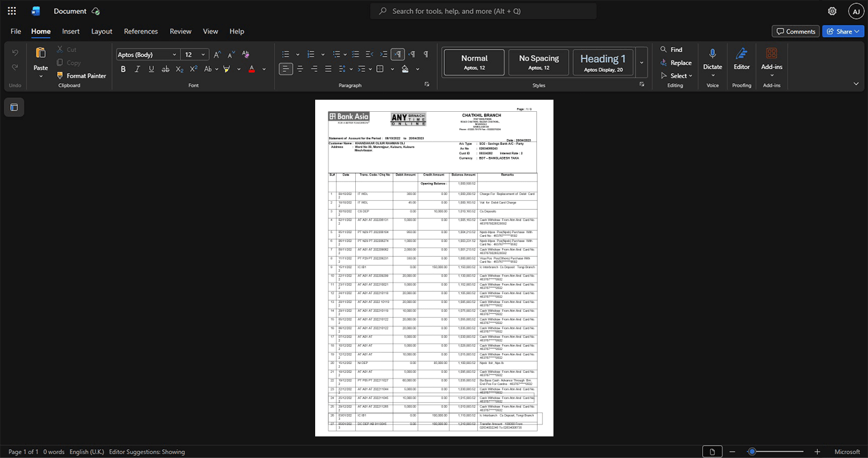
Task: Open font colour dropdown arrow
Action: pos(264,69)
